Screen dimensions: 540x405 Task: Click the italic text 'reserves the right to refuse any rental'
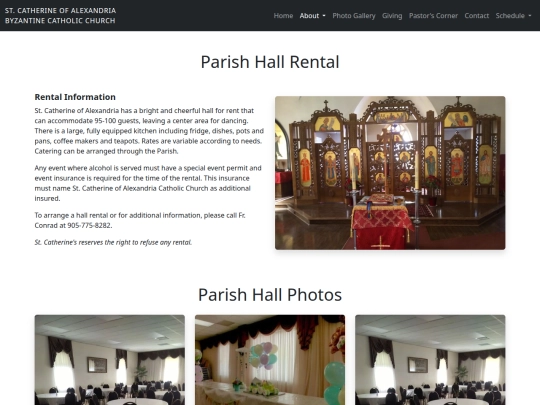(135, 242)
